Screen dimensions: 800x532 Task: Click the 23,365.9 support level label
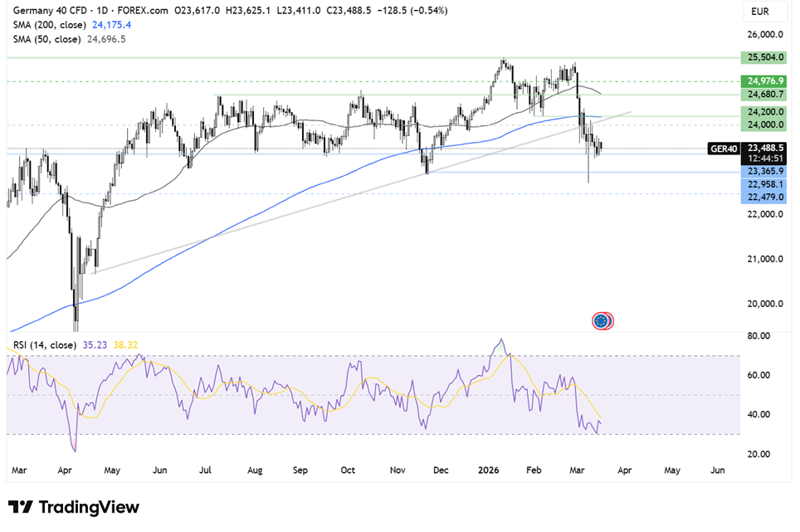[x=764, y=171]
